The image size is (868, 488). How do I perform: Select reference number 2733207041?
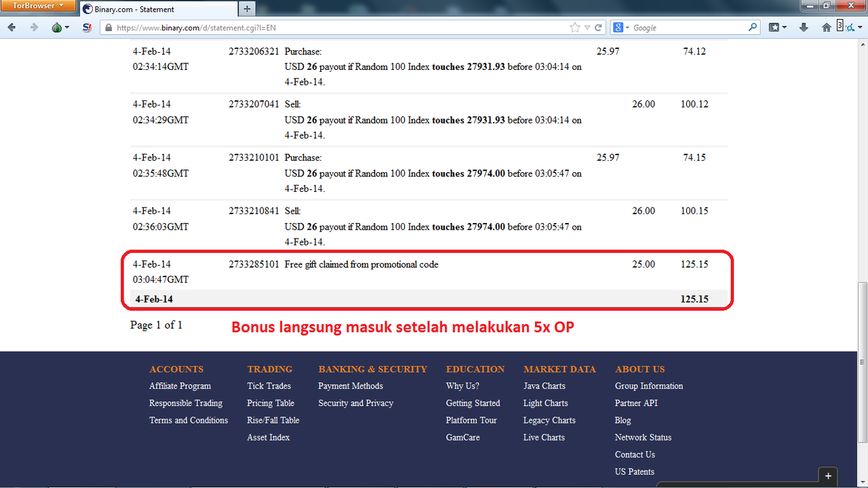click(254, 104)
